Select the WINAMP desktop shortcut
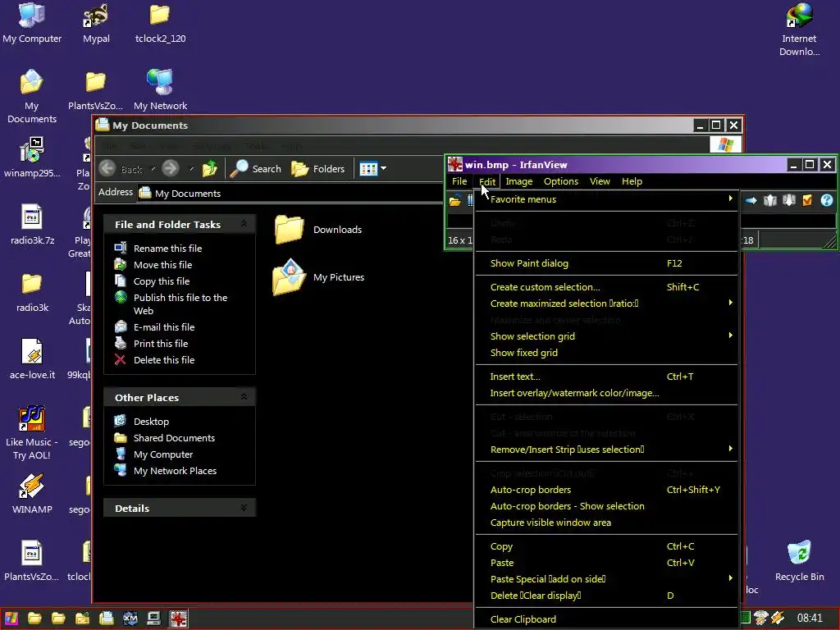Screen dimensions: 840x630 coord(32,493)
